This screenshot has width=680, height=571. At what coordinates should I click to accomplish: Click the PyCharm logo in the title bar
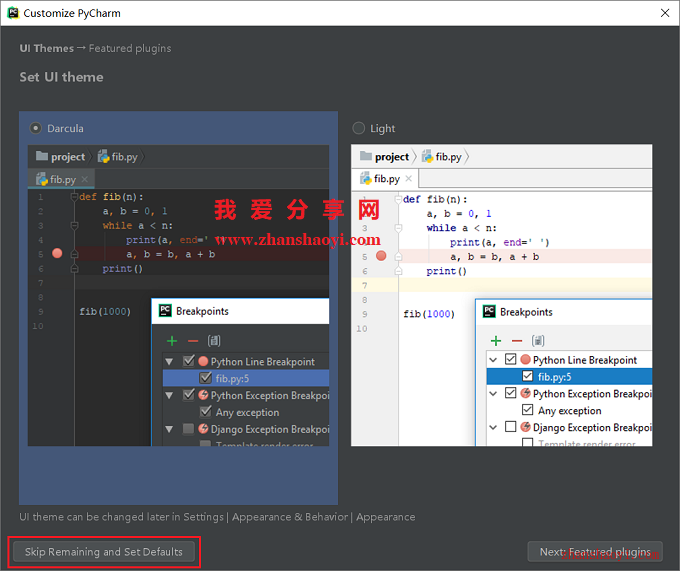(13, 13)
